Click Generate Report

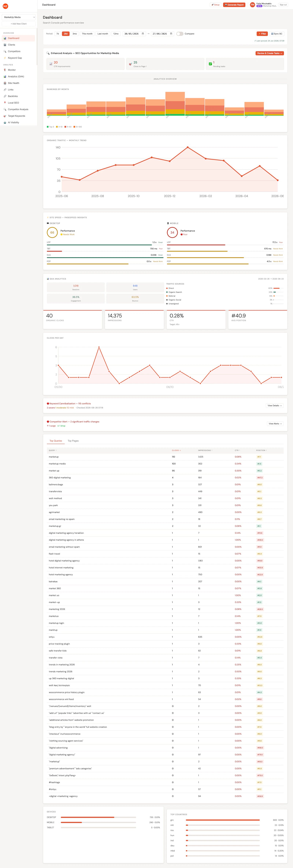(x=234, y=5)
